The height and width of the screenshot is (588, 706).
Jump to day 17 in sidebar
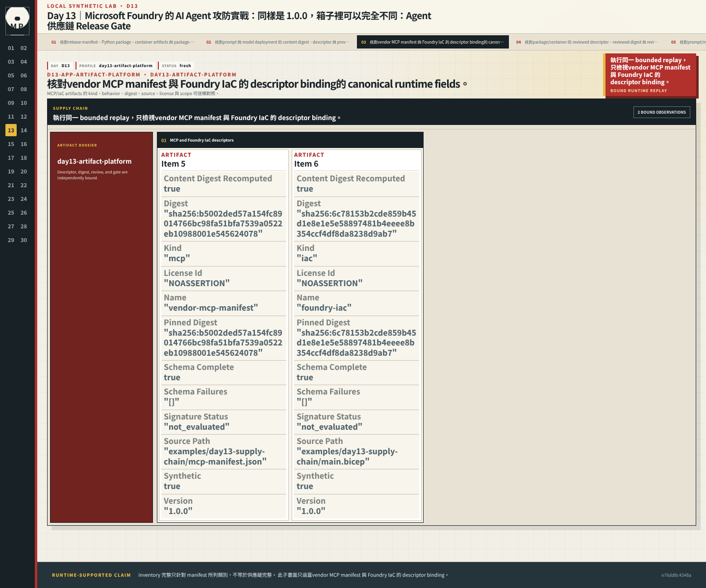11,158
